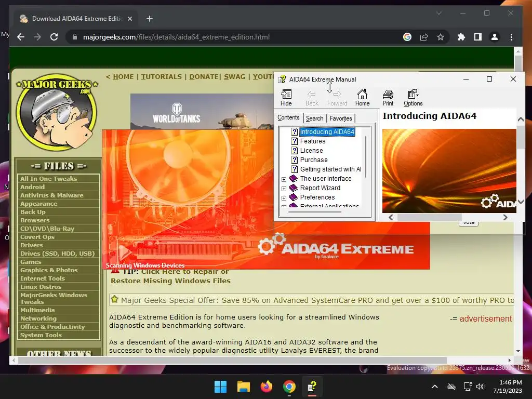Reload the Chrome page

(x=54, y=37)
